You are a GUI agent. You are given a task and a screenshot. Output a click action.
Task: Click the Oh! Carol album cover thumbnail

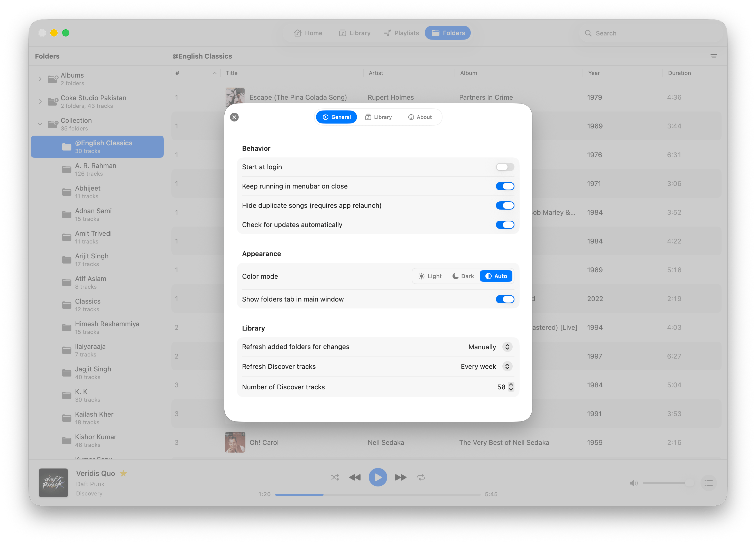235,442
